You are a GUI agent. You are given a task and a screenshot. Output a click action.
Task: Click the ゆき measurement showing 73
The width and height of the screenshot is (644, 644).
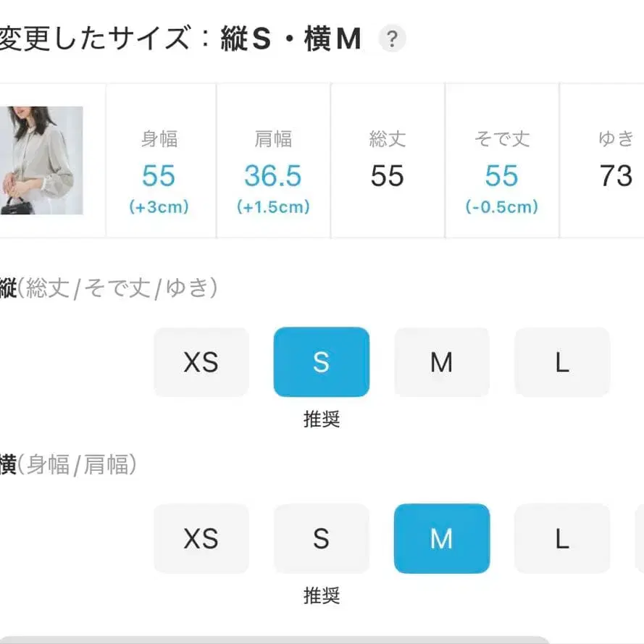(615, 176)
